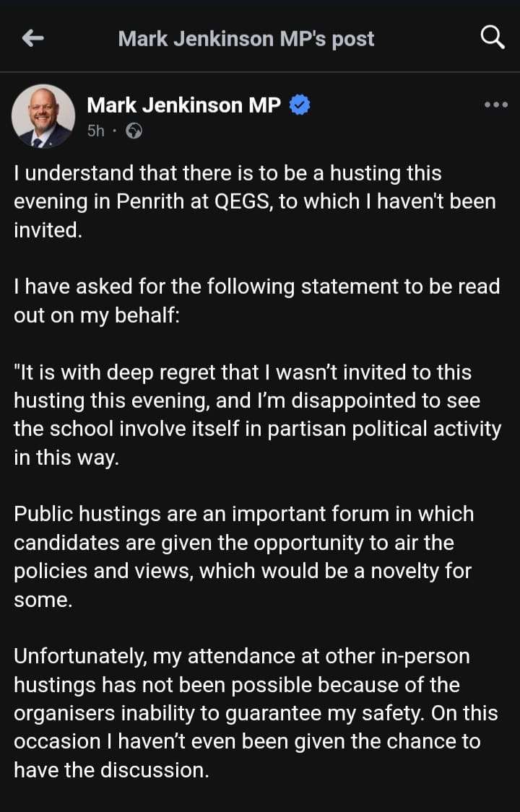Click the "It is with deep regret" line
Image resolution: width=520 pixels, height=812 pixels.
246,372
